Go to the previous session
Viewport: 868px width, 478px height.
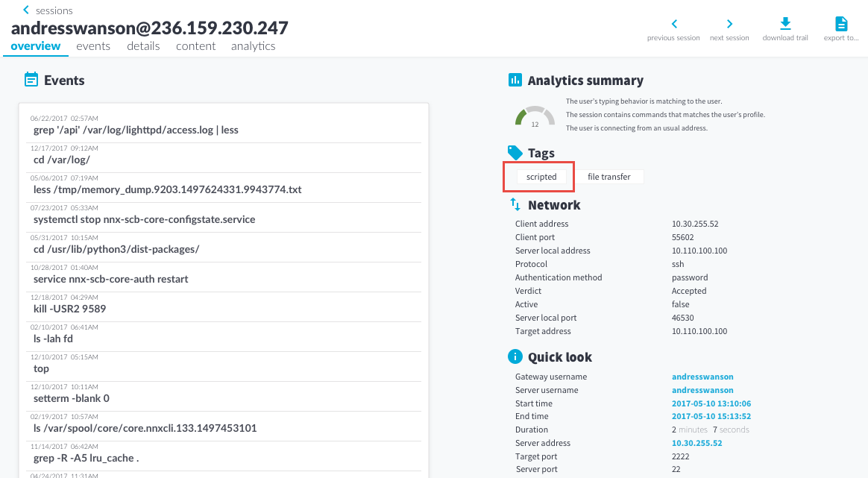[673, 25]
